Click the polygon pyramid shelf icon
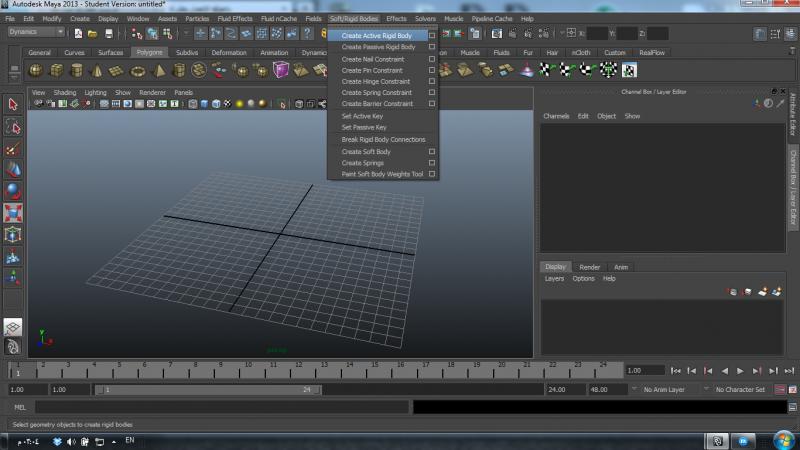The image size is (800, 450). tap(159, 70)
